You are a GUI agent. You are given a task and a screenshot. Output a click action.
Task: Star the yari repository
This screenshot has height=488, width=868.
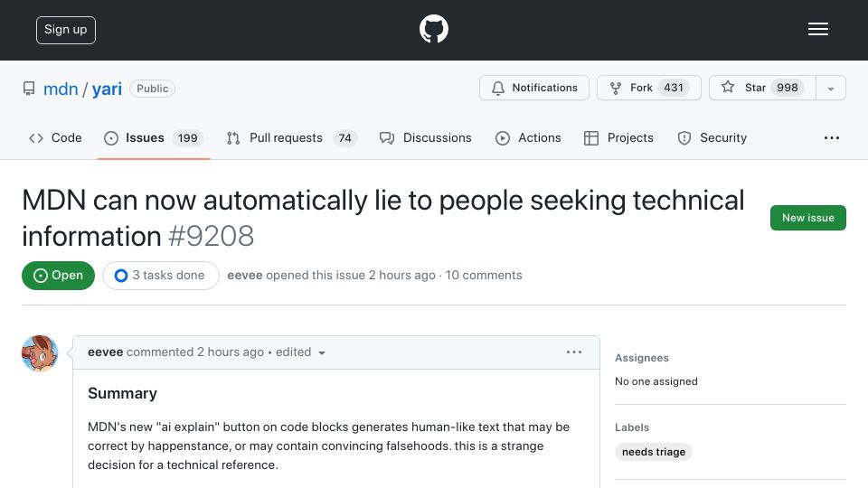pyautogui.click(x=762, y=88)
